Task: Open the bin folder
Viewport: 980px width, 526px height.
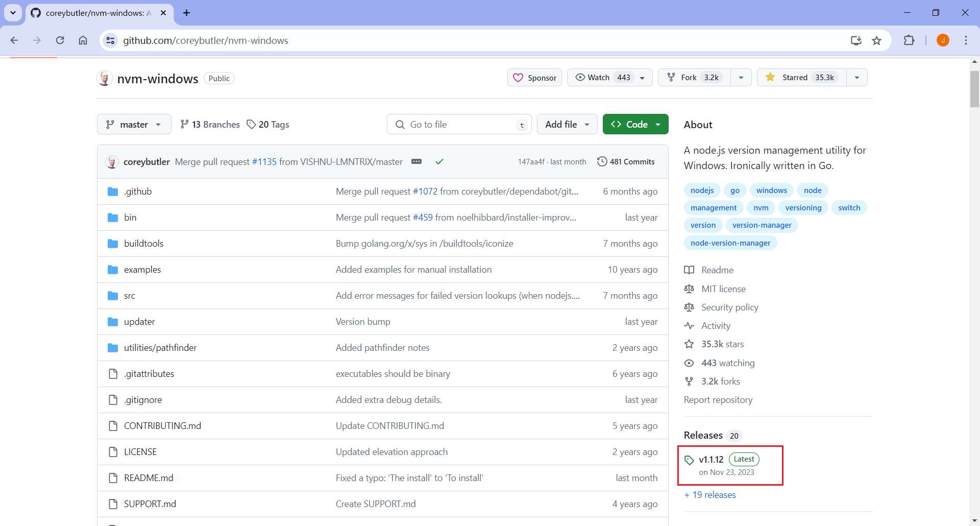Action: pos(130,218)
